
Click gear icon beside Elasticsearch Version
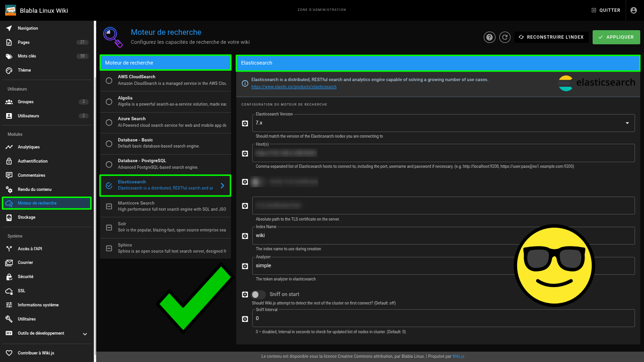pos(245,123)
